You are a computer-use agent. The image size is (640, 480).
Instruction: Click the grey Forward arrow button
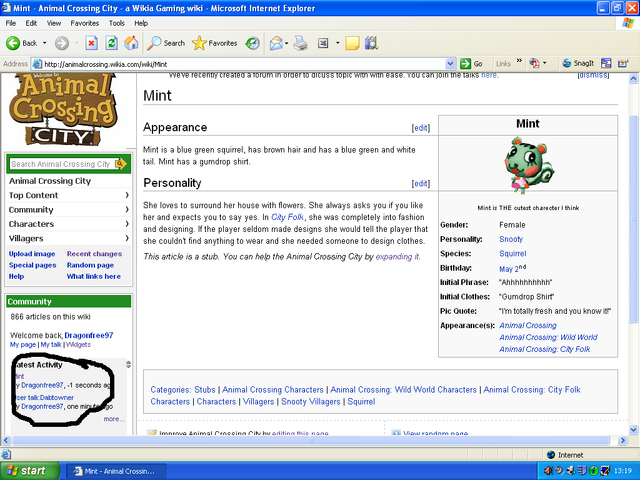[62, 43]
